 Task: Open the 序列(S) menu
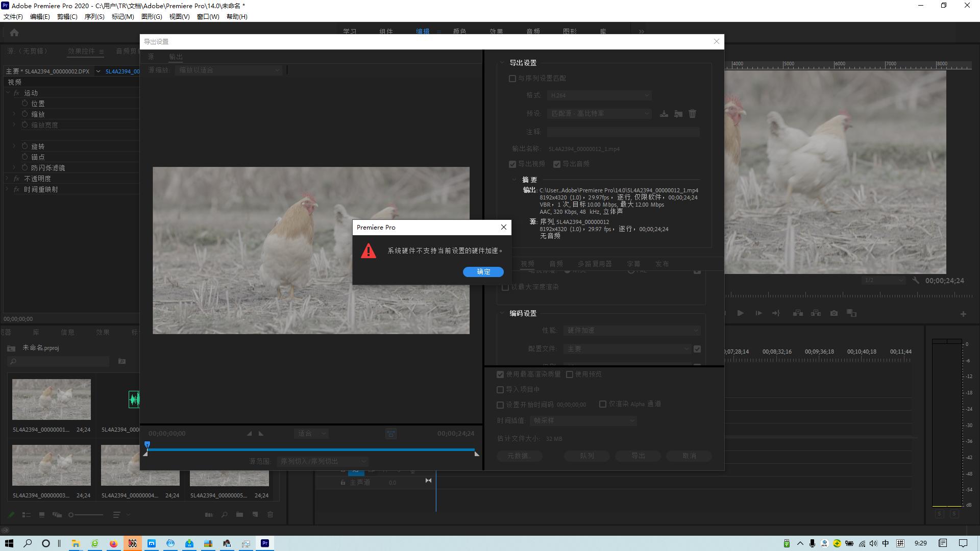(94, 17)
